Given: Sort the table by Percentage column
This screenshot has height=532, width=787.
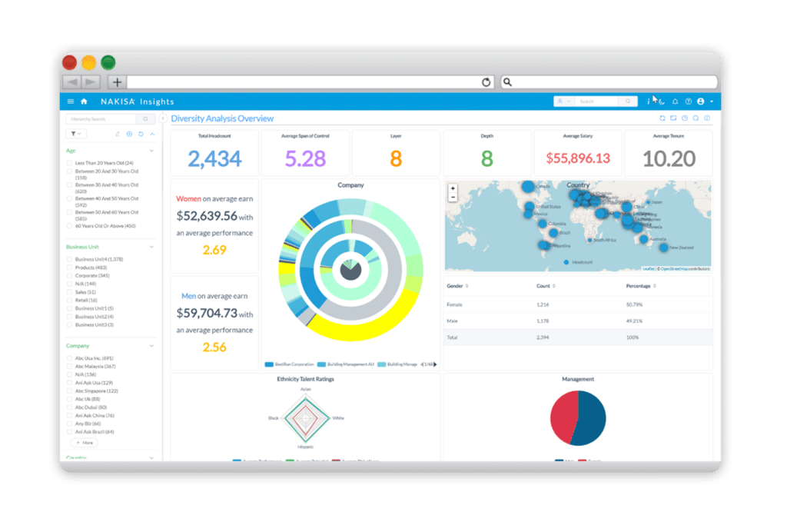Looking at the screenshot, I should pos(653,286).
